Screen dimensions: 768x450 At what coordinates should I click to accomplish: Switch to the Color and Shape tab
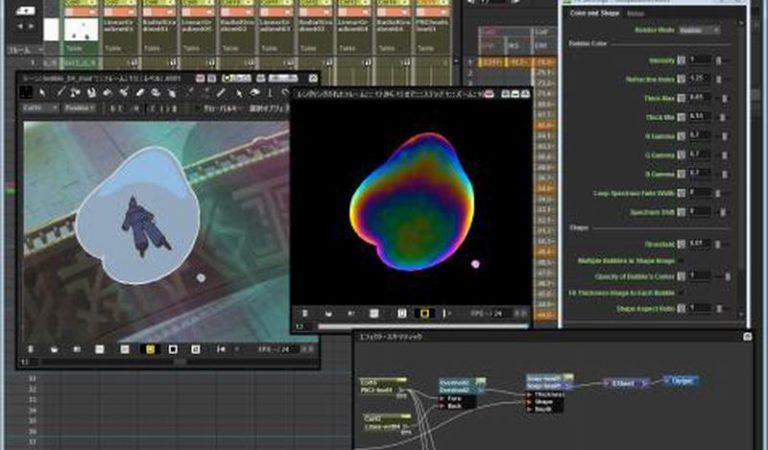(x=594, y=13)
